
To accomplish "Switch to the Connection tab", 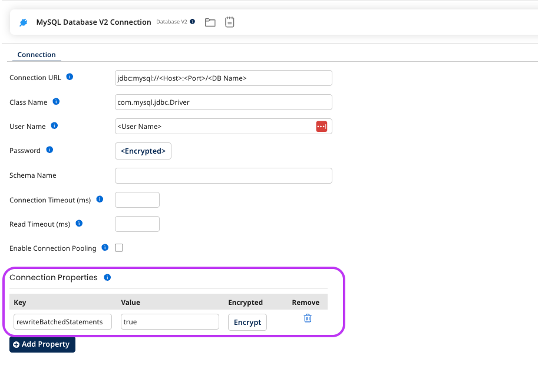I will coord(36,54).
